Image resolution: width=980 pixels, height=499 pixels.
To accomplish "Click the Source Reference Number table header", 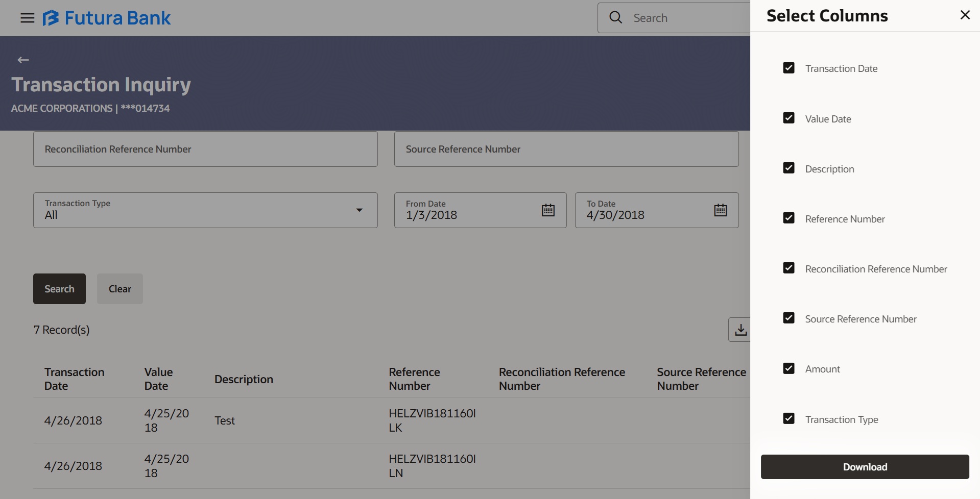I will click(x=701, y=379).
